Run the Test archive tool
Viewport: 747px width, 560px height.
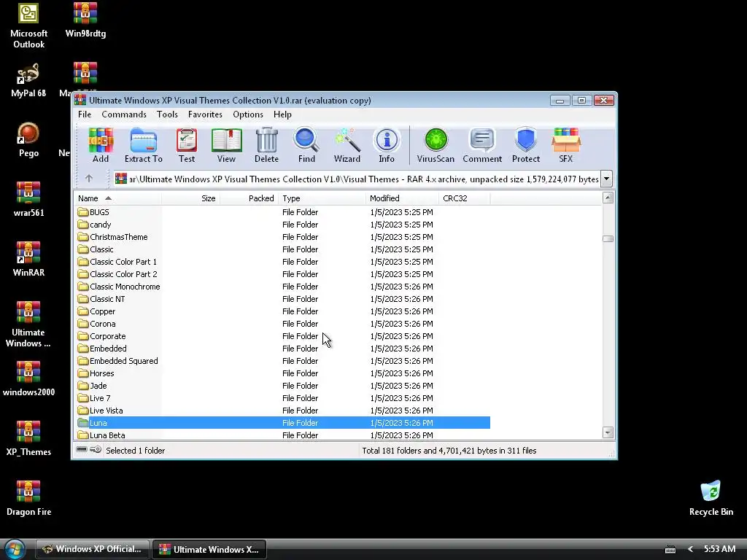pyautogui.click(x=187, y=145)
